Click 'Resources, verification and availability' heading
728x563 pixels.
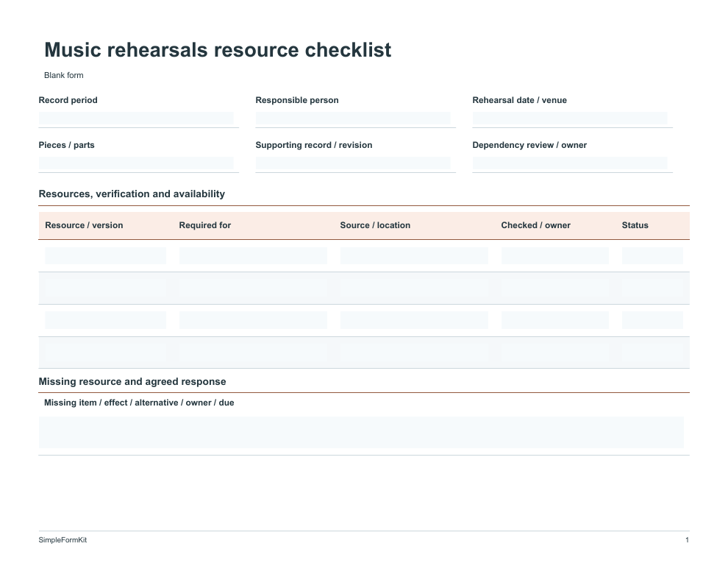click(x=132, y=194)
